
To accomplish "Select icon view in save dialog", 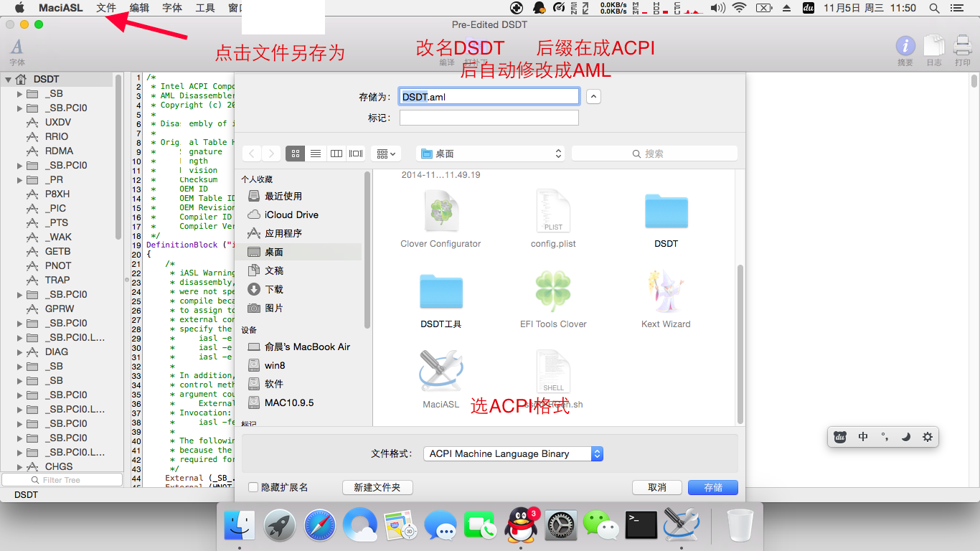I will point(295,154).
